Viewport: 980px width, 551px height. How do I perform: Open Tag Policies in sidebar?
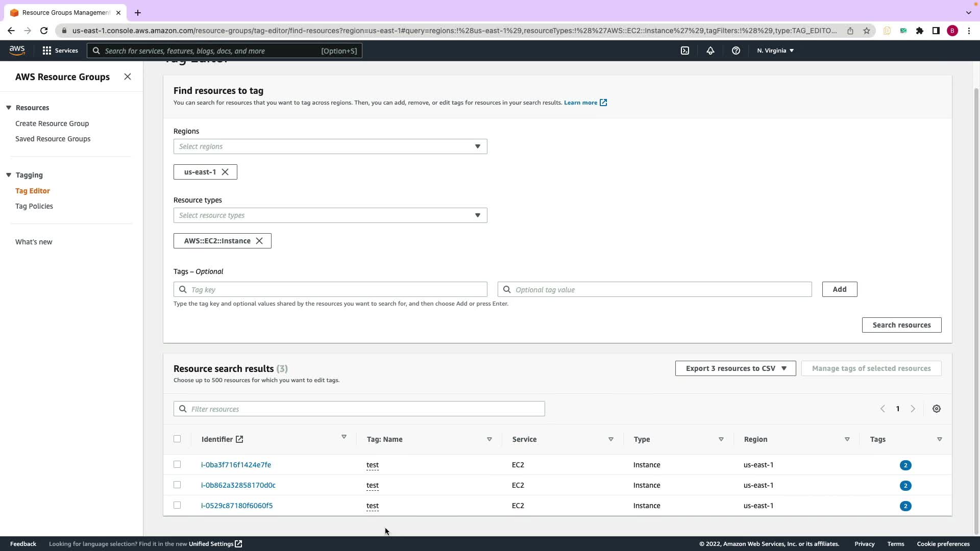pos(34,206)
